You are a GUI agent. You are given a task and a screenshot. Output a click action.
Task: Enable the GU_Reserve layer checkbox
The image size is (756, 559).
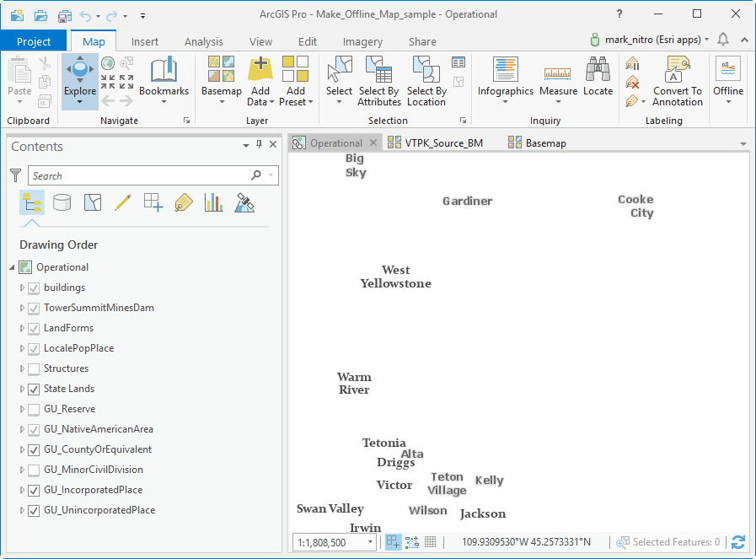(33, 410)
